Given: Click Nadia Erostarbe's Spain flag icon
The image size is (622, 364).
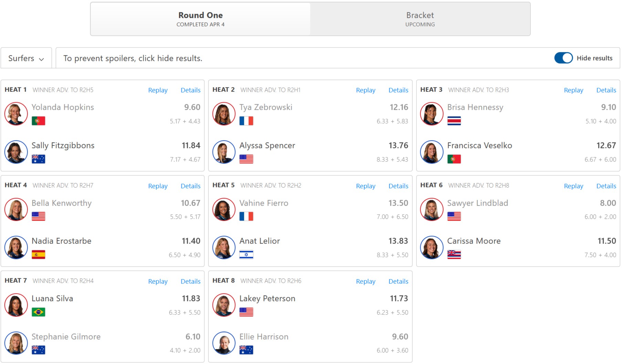Looking at the screenshot, I should (x=38, y=255).
